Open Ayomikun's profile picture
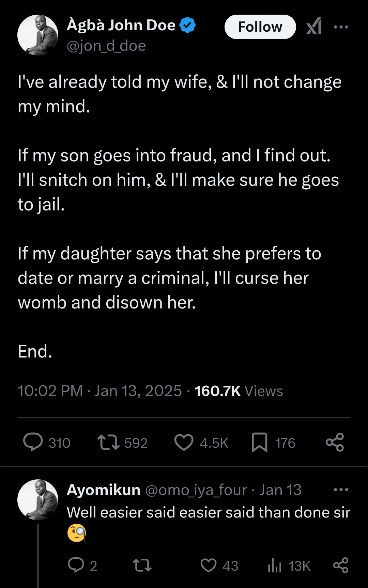 coord(37,499)
